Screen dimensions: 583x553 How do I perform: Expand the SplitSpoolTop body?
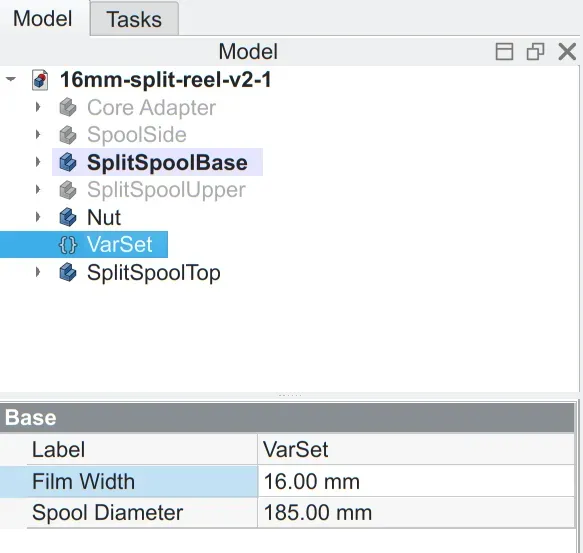coord(38,272)
